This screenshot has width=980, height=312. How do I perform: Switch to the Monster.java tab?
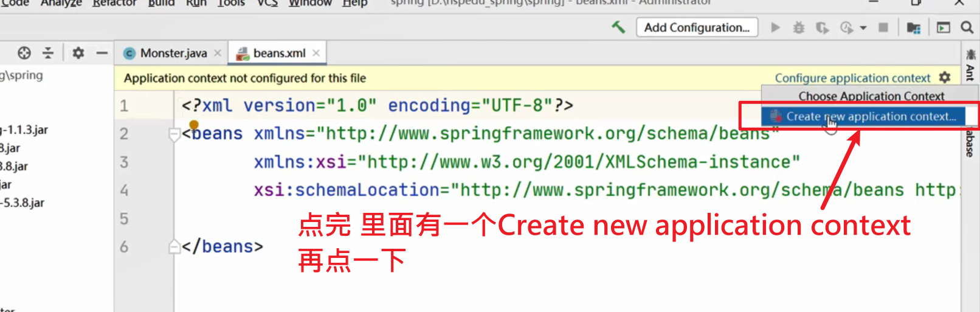coord(173,53)
